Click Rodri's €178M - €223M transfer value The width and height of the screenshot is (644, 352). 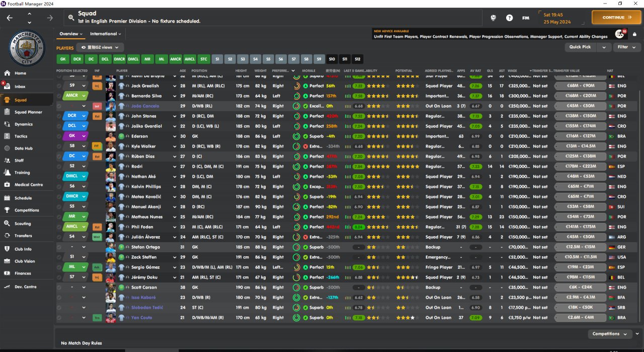pyautogui.click(x=579, y=166)
